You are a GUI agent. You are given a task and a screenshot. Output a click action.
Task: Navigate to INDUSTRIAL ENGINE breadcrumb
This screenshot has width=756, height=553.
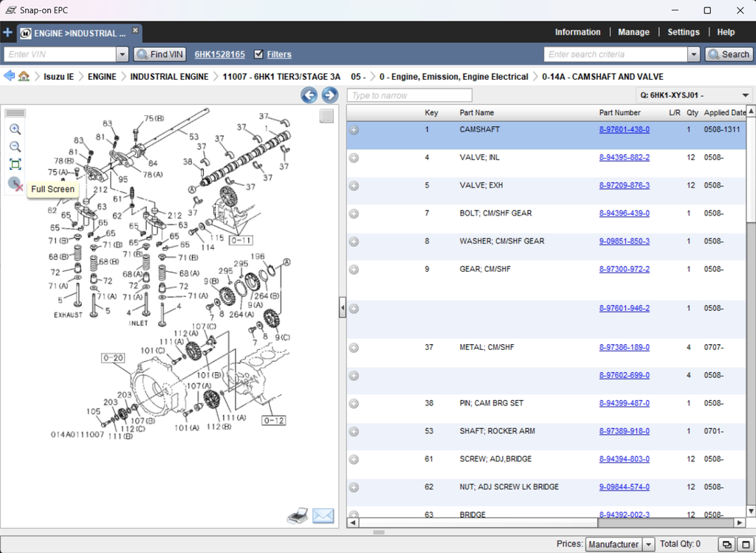[x=169, y=77]
